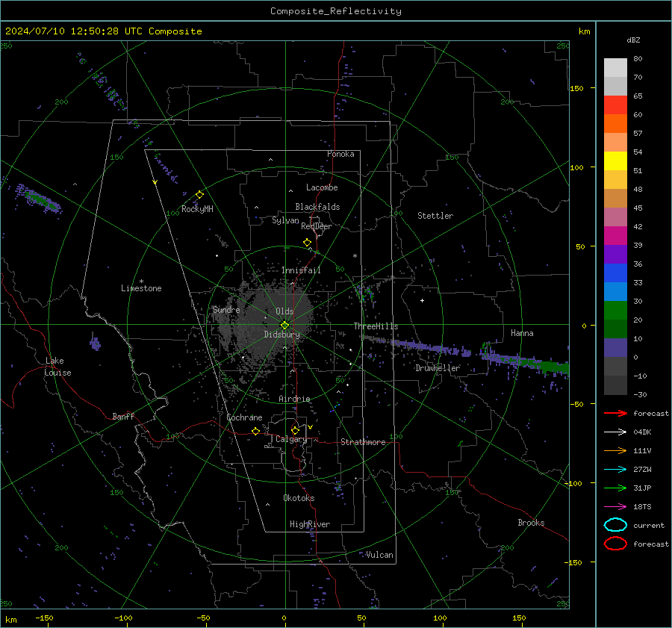672x628 pixels.
Task: Click the Hanna town label
Action: coord(522,333)
